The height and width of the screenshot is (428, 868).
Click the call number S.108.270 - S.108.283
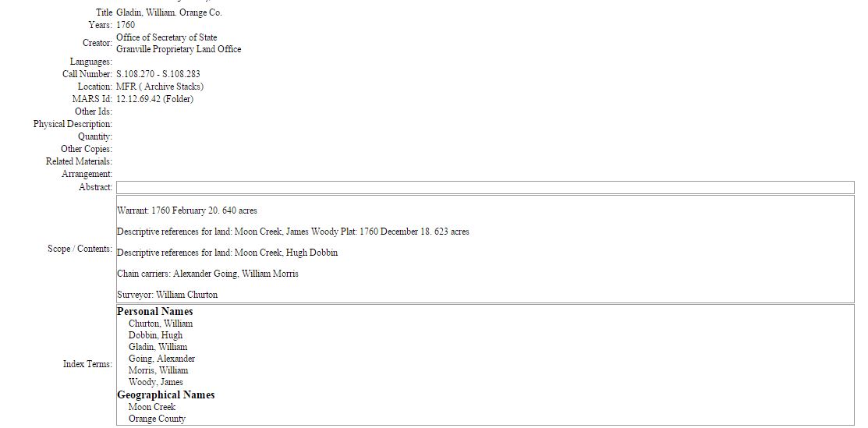[x=158, y=74]
